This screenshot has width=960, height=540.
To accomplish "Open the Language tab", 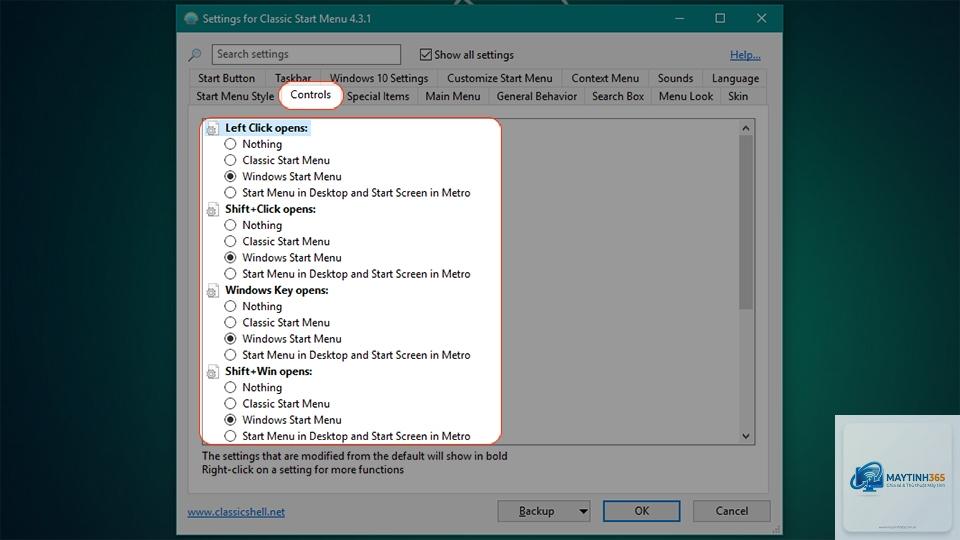I will 735,78.
